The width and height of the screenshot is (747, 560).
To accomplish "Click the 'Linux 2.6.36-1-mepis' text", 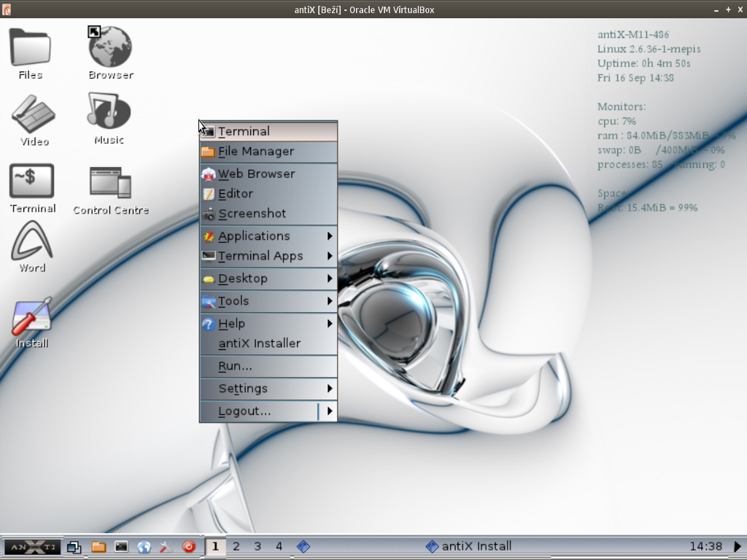I will click(649, 49).
